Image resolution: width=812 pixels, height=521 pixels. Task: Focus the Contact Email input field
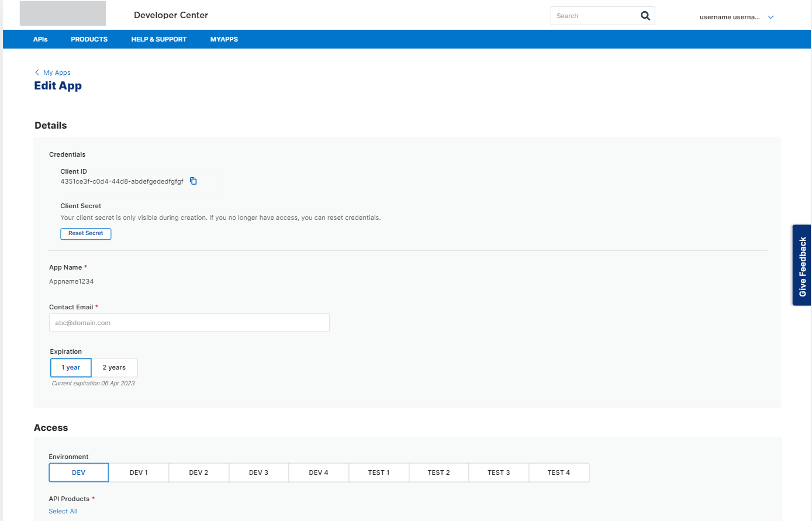189,323
